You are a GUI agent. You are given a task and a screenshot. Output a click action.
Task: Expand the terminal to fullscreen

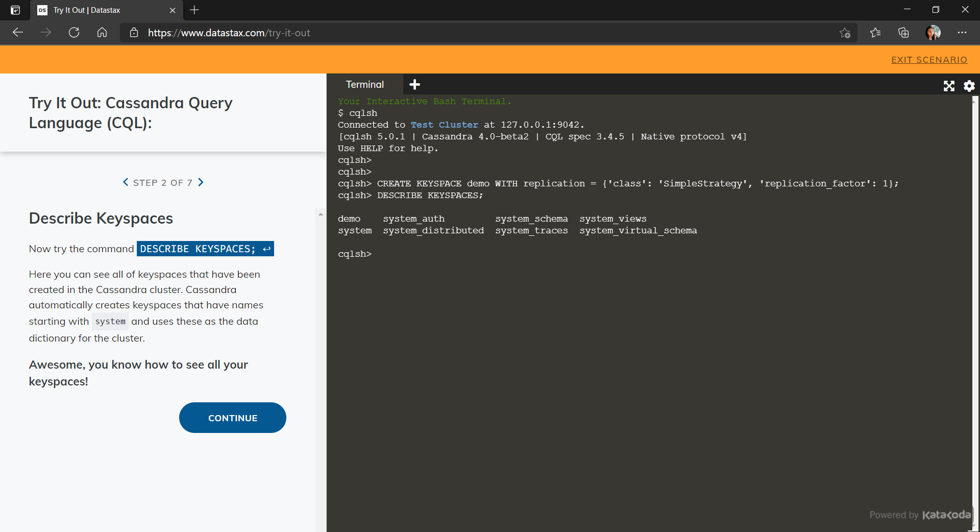tap(949, 86)
